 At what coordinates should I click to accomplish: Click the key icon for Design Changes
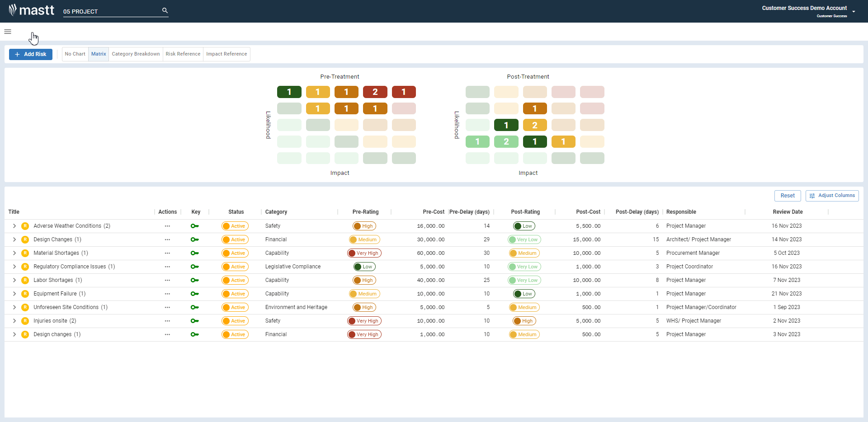(195, 239)
